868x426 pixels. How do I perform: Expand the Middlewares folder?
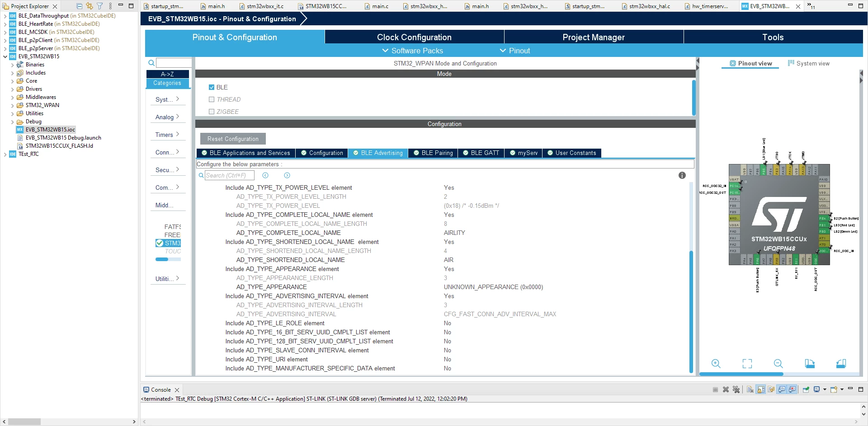(x=12, y=97)
